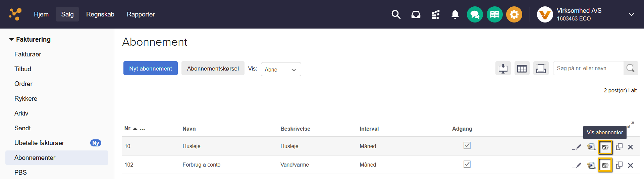Click the notifications bell icon

[455, 14]
